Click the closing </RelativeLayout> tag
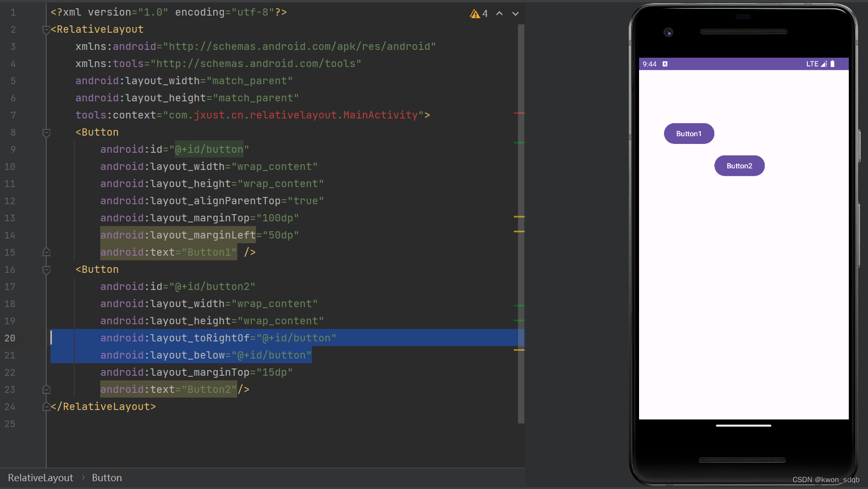This screenshot has height=489, width=868. 103,407
